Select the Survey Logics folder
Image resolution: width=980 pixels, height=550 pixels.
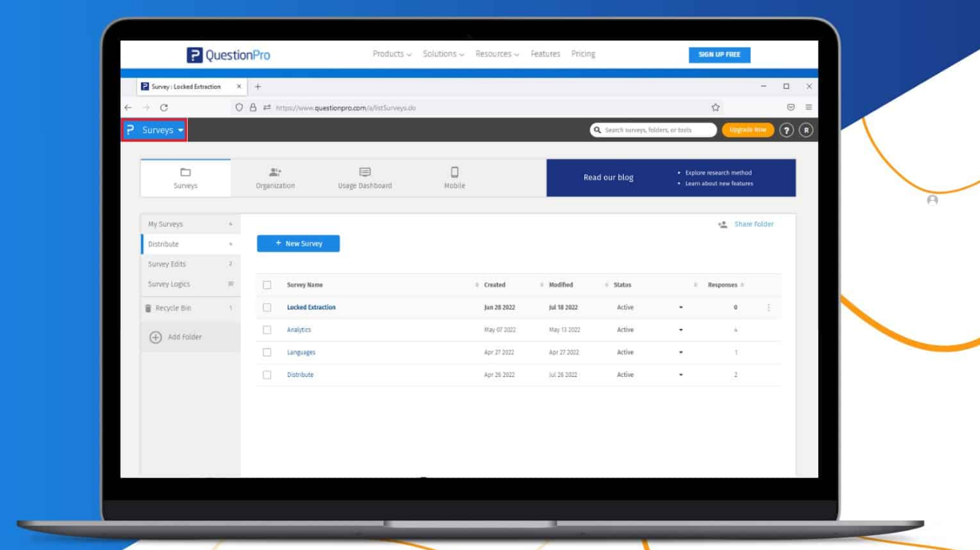click(190, 284)
